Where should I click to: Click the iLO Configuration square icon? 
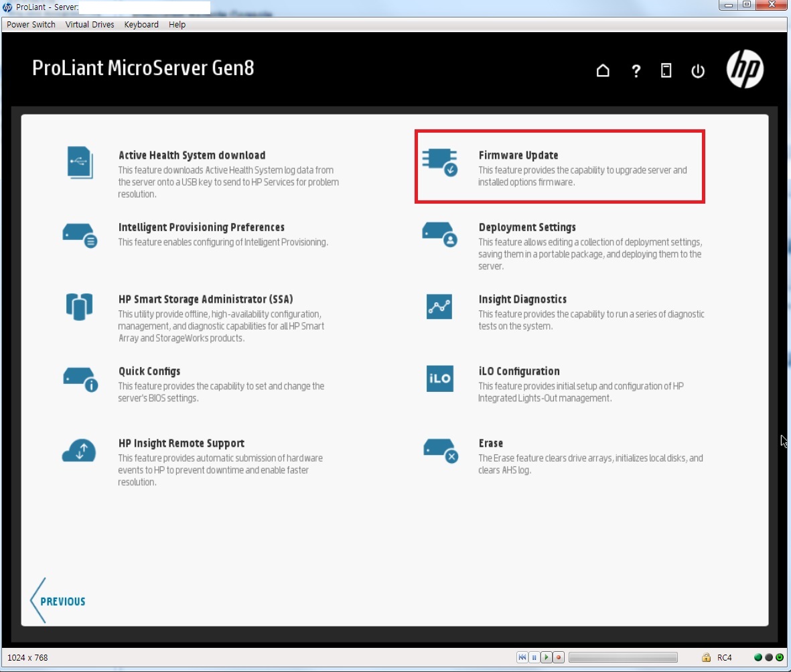pyautogui.click(x=439, y=379)
